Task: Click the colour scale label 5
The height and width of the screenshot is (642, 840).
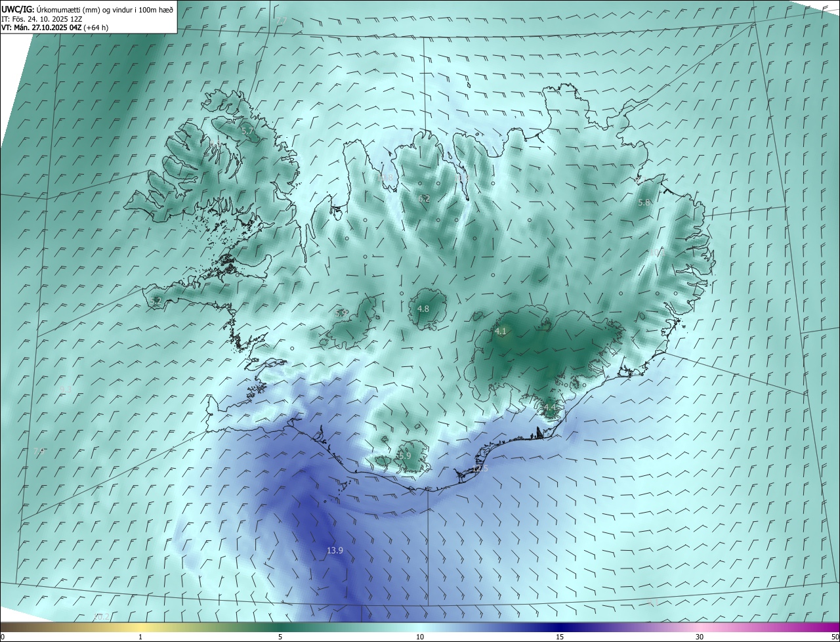Action: pyautogui.click(x=280, y=637)
